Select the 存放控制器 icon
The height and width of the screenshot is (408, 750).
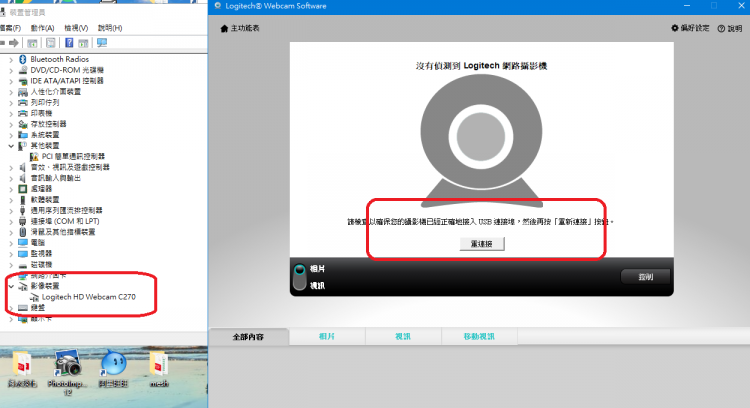(x=22, y=124)
